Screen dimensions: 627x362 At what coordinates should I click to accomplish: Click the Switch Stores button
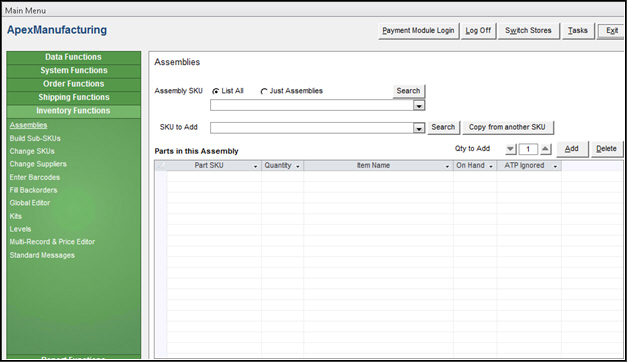(x=528, y=31)
